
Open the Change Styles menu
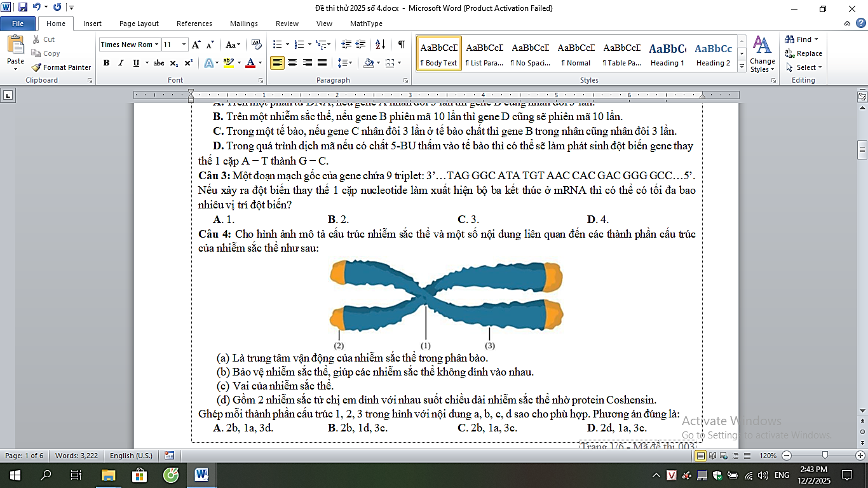point(762,55)
